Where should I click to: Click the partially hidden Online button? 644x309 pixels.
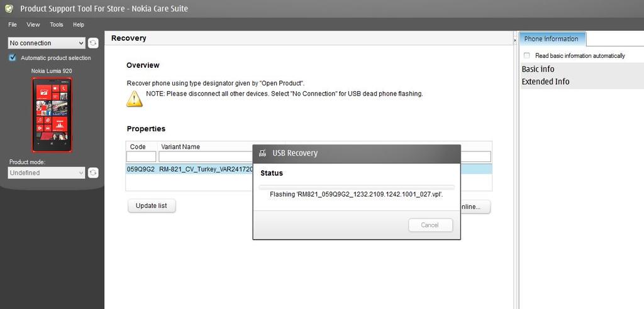[475, 207]
